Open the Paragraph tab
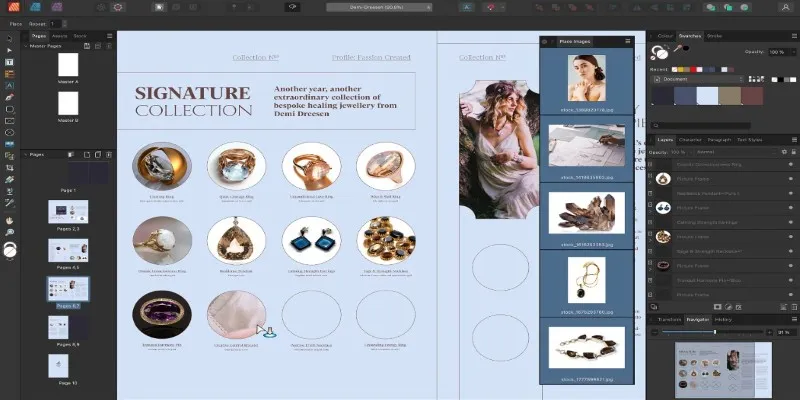Viewport: 800px width, 400px height. tap(719, 139)
